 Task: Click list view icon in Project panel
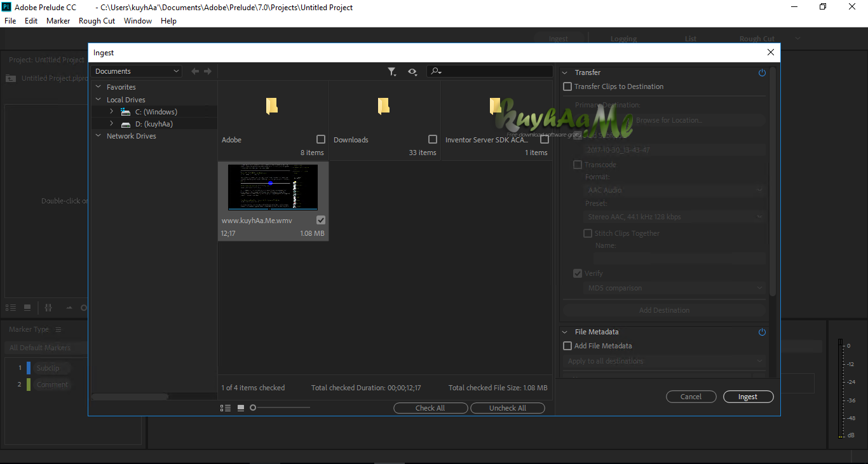(11, 308)
